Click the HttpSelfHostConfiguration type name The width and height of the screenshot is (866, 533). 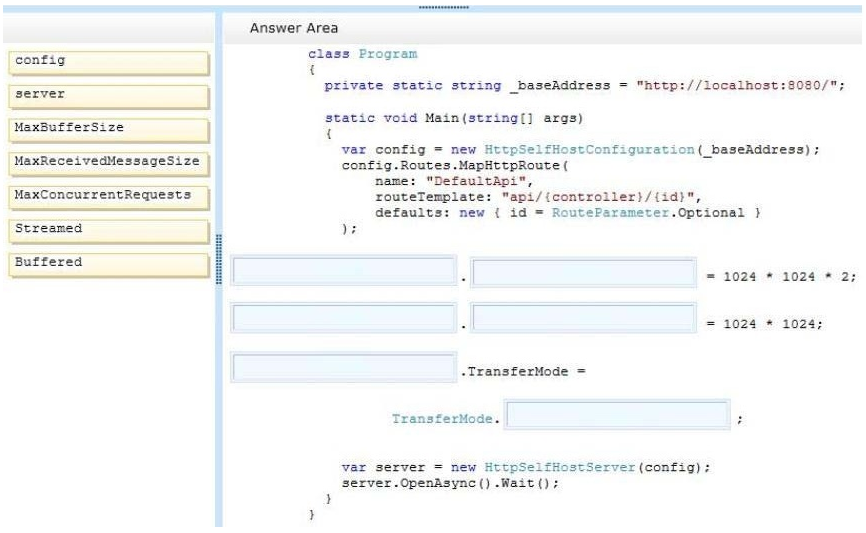pos(589,150)
